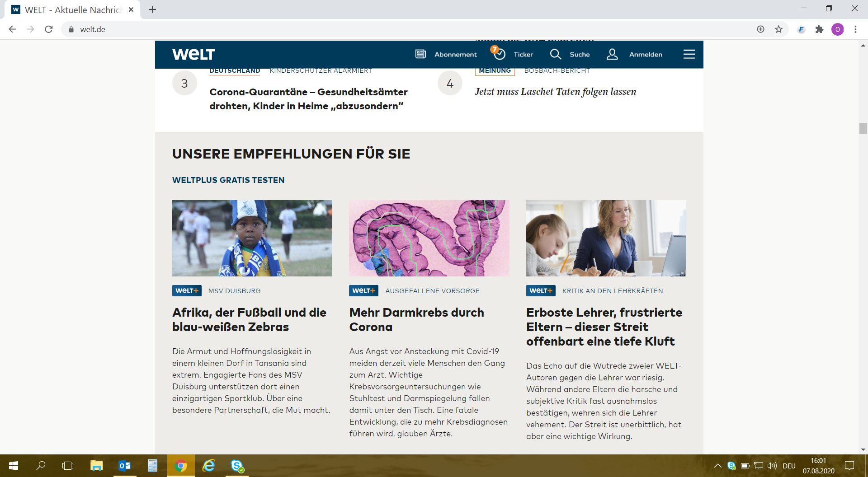Screen dimensions: 868x477
Task: Click the KRITIK AN DEN LEHRKRÄFTEN kicker text
Action: pos(613,291)
